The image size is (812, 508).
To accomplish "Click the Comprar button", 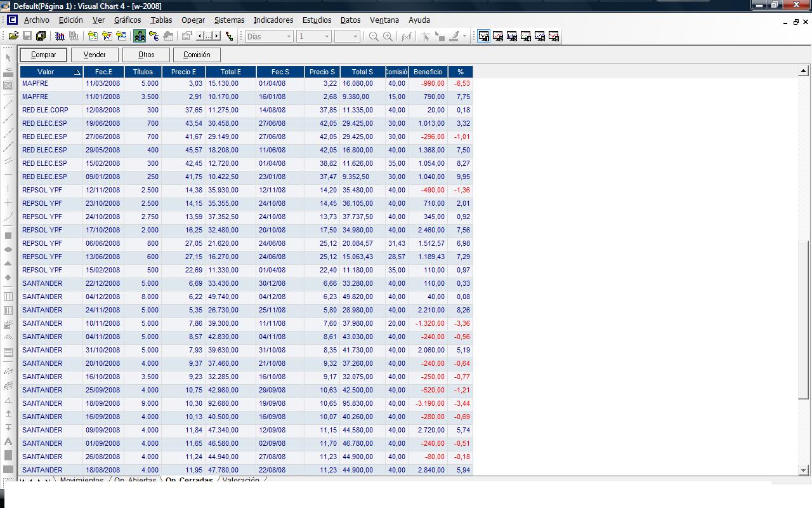I will [44, 55].
